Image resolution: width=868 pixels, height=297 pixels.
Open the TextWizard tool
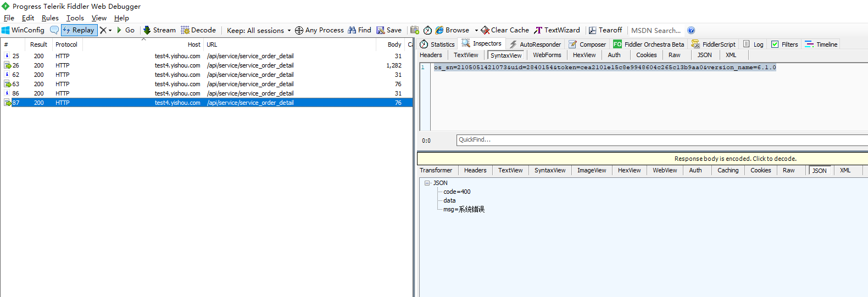tap(557, 30)
